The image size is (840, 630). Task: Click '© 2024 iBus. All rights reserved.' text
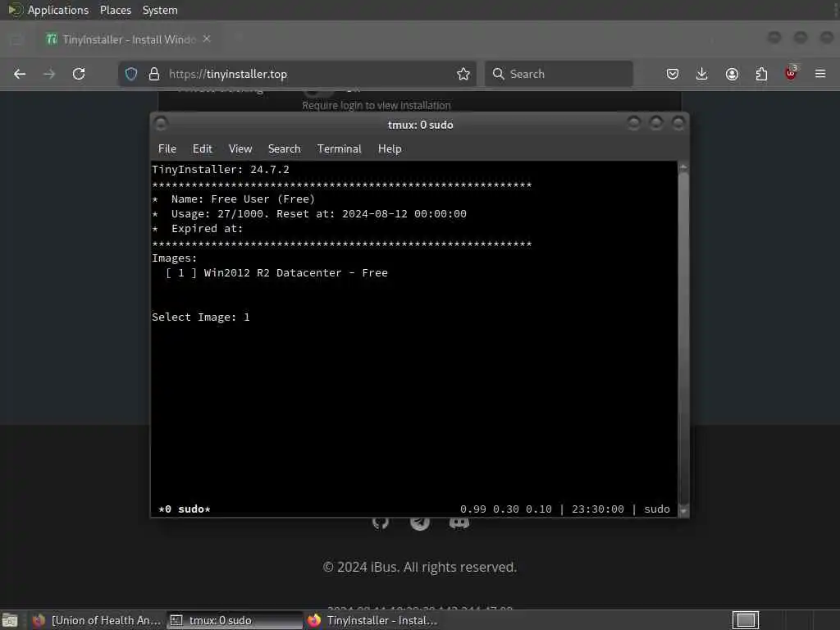click(x=419, y=567)
